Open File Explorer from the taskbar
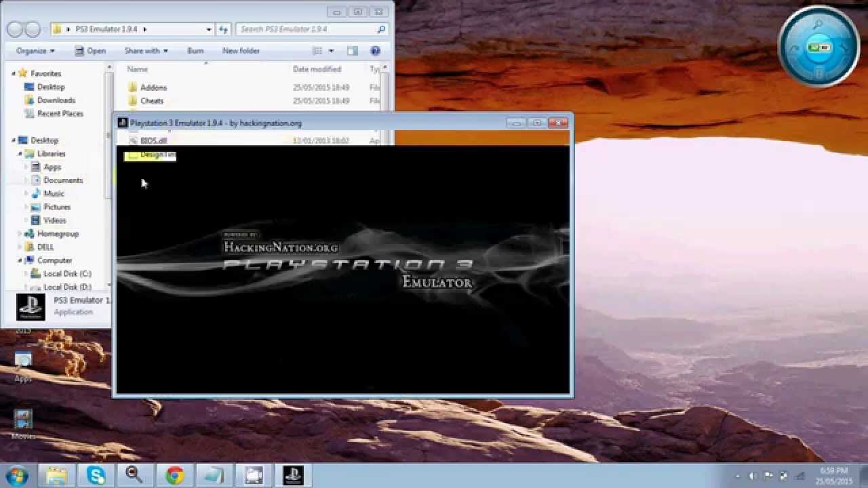This screenshot has height=488, width=868. (x=57, y=475)
